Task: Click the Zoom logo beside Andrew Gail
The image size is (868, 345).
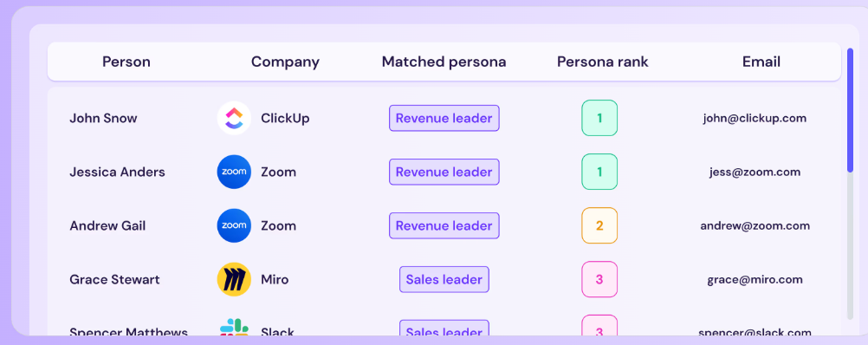Action: [234, 225]
